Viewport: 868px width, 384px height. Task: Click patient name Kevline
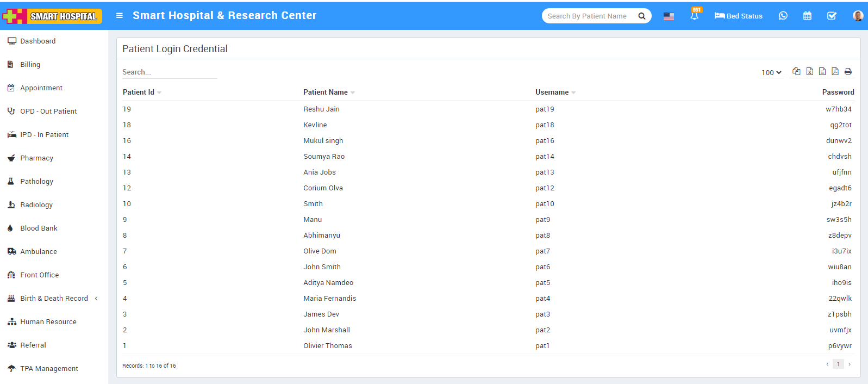315,125
